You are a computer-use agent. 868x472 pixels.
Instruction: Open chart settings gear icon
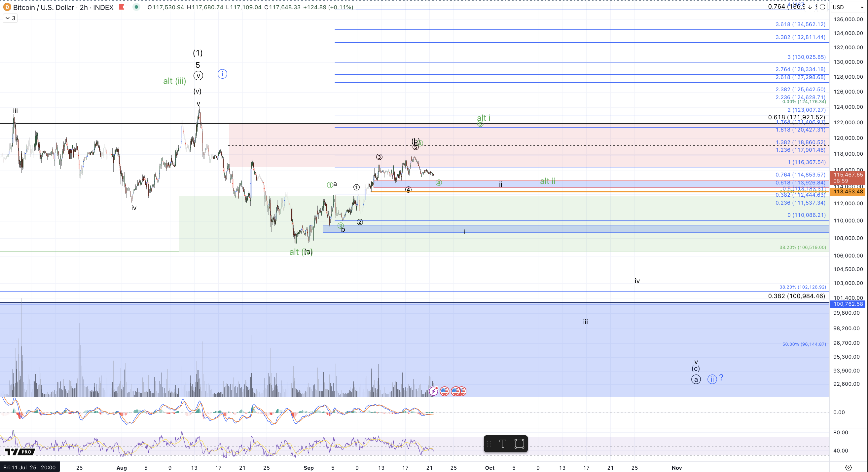click(x=849, y=468)
